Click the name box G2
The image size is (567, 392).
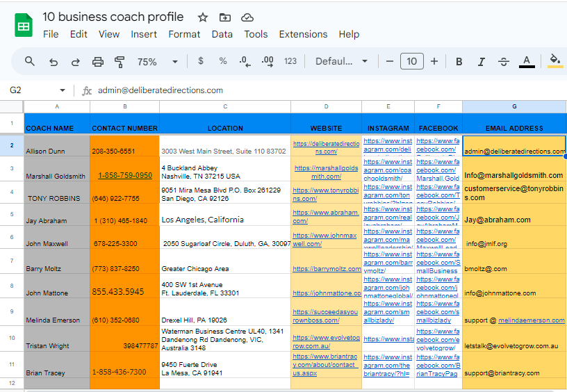tap(15, 90)
